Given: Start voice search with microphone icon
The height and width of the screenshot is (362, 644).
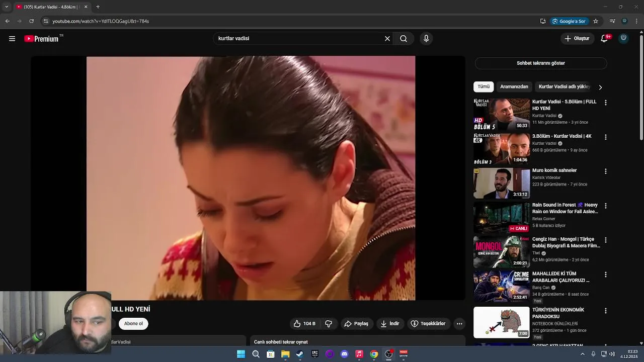Looking at the screenshot, I should click(426, 39).
